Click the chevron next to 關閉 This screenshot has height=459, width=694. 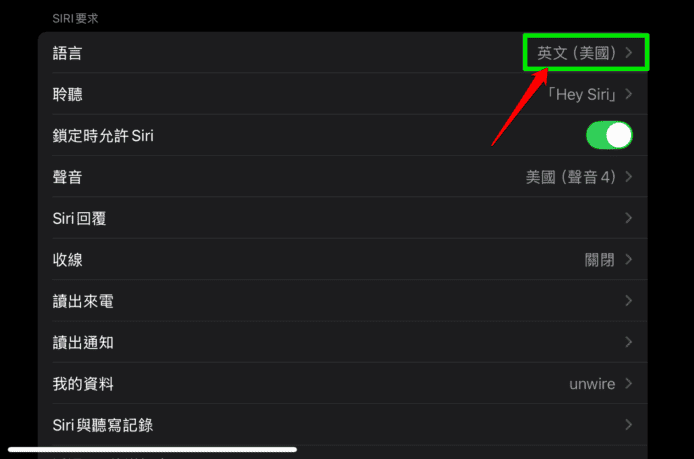point(628,259)
